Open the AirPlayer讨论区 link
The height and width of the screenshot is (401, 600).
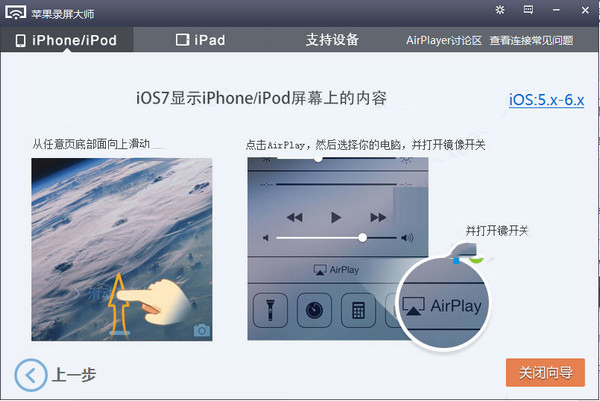tap(443, 41)
